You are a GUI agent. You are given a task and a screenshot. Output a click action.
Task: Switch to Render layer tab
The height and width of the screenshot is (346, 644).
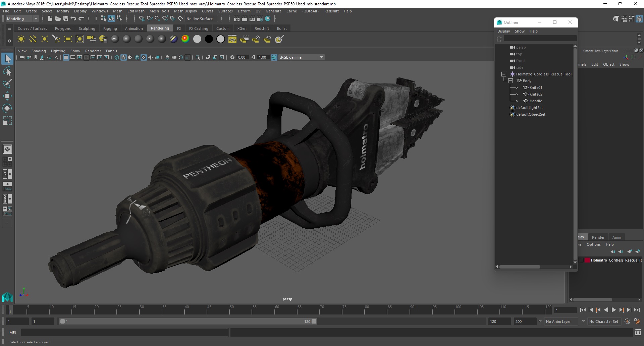click(x=598, y=237)
